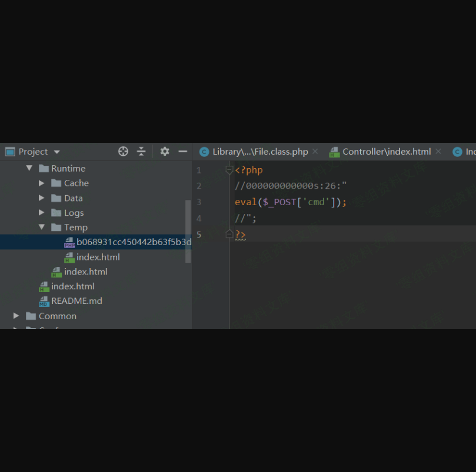Image resolution: width=476 pixels, height=472 pixels.
Task: Toggle code fold marker at line 5
Action: click(229, 235)
